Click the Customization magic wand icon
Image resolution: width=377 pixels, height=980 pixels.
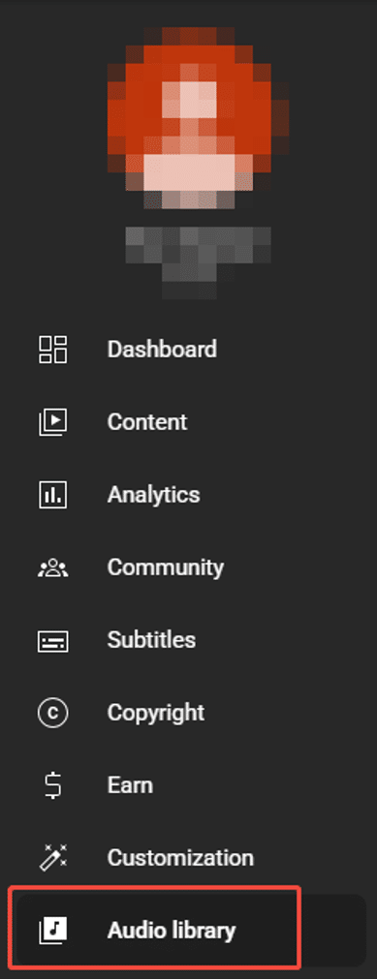click(53, 858)
